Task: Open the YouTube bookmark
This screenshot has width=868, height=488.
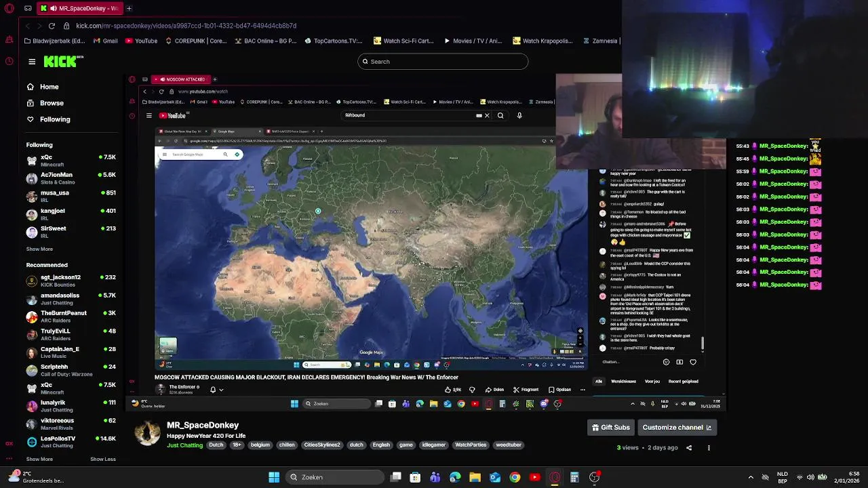Action: coord(140,41)
